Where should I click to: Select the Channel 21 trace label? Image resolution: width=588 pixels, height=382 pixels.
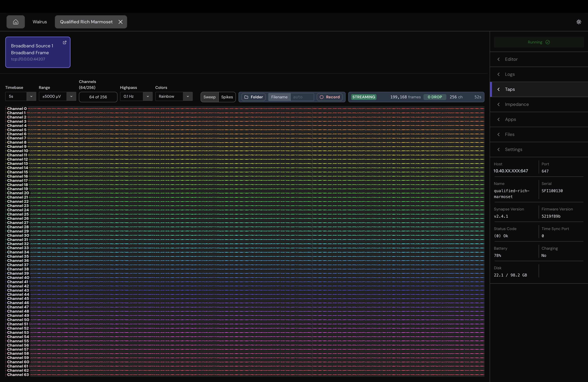[17, 197]
